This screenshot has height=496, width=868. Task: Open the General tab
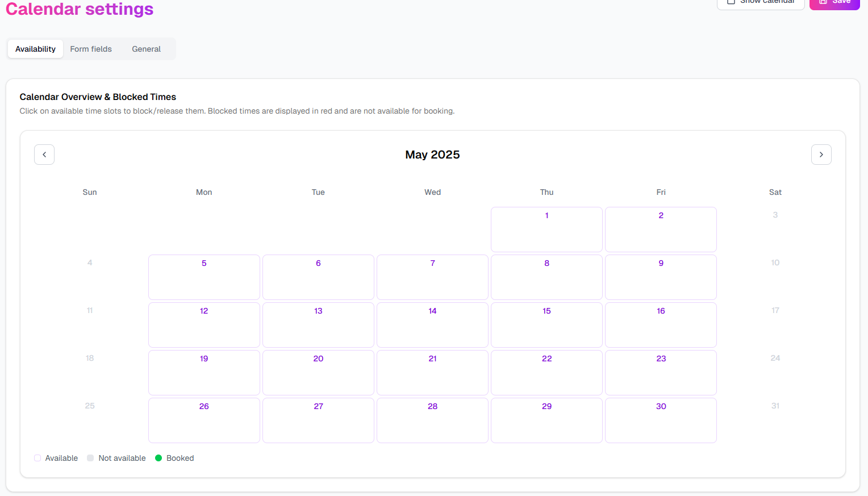[x=147, y=49]
